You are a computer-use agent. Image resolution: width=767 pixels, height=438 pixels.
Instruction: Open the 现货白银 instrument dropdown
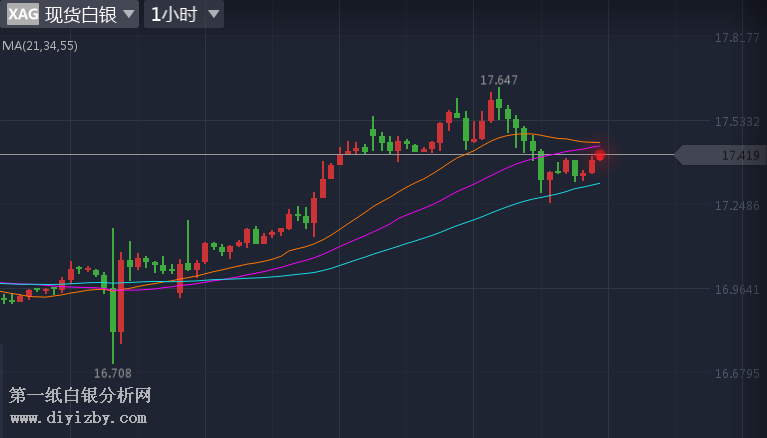82,14
